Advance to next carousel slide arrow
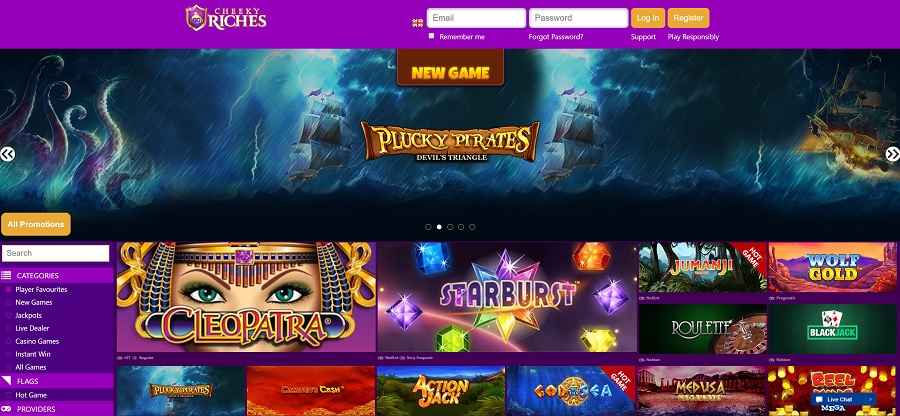Screen dimensions: 900x416 coord(893,154)
